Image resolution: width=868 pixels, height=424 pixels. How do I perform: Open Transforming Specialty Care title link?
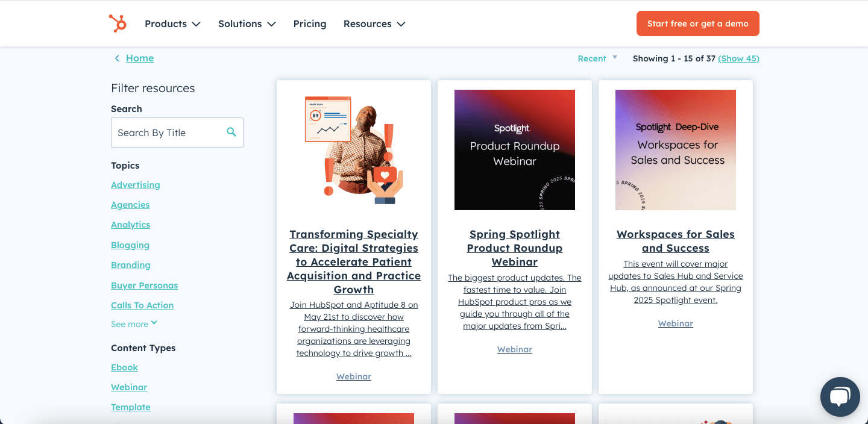coord(354,262)
